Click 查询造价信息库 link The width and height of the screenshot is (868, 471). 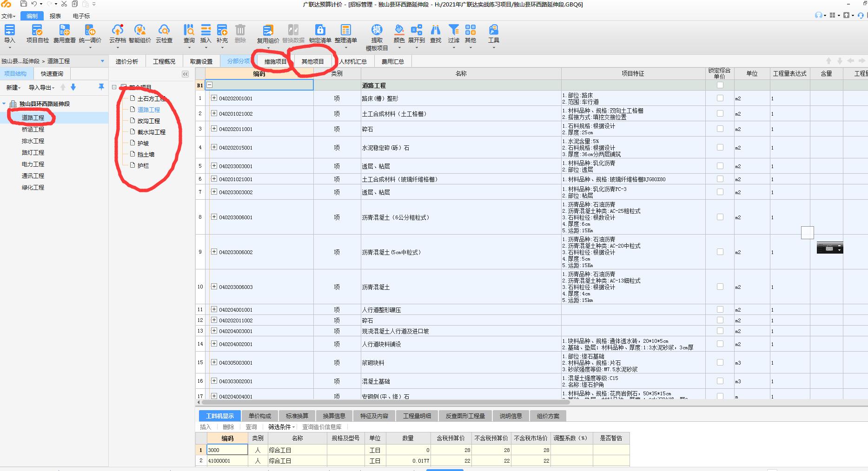[322, 427]
